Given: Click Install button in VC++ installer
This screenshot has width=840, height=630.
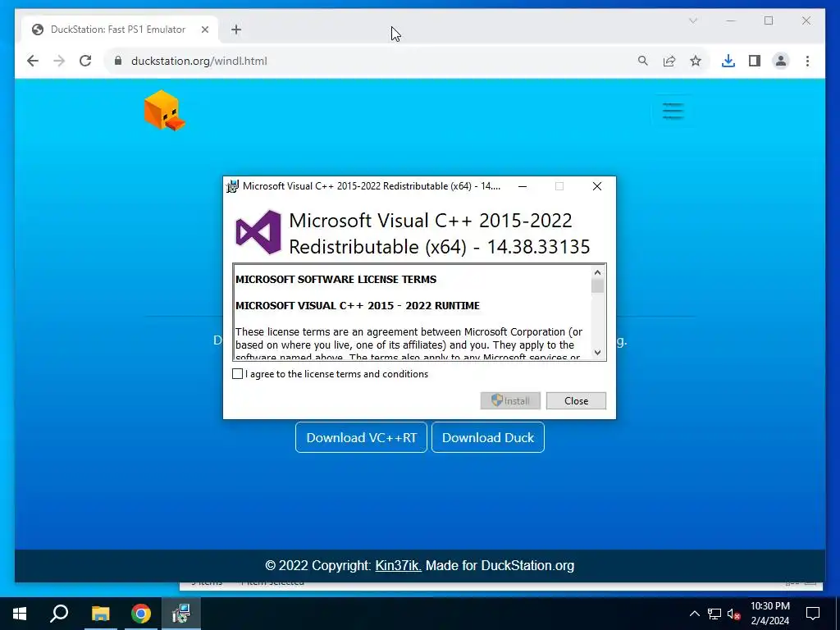Looking at the screenshot, I should point(510,400).
